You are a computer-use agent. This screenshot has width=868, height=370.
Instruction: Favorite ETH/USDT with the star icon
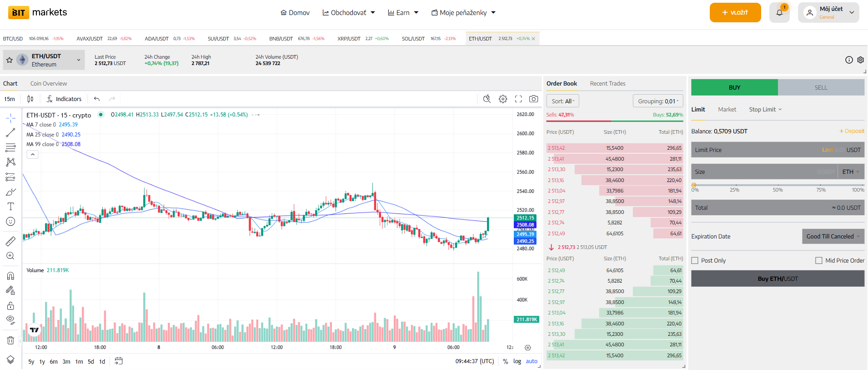coord(10,60)
